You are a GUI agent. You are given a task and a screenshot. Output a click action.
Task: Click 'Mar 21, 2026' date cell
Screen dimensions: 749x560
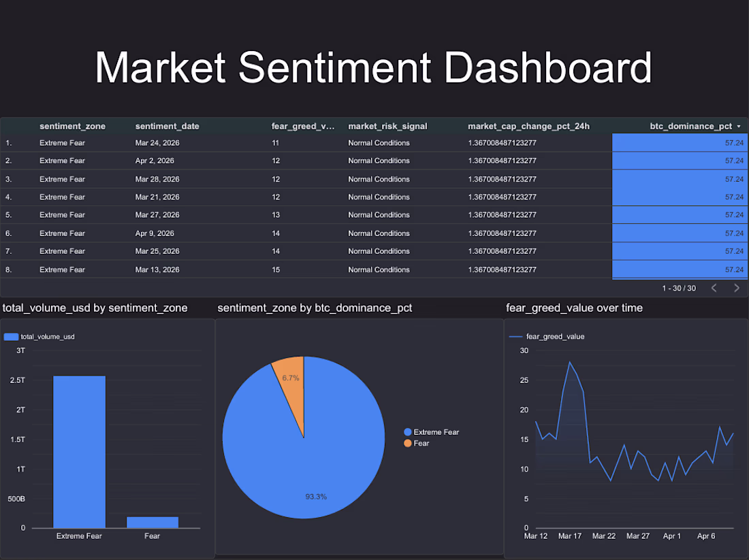pos(157,197)
